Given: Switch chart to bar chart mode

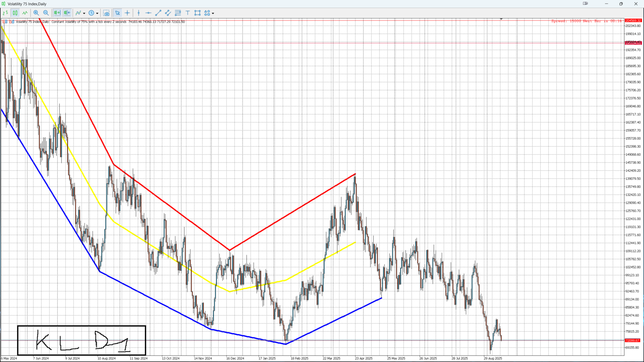Looking at the screenshot, I should click(5, 13).
